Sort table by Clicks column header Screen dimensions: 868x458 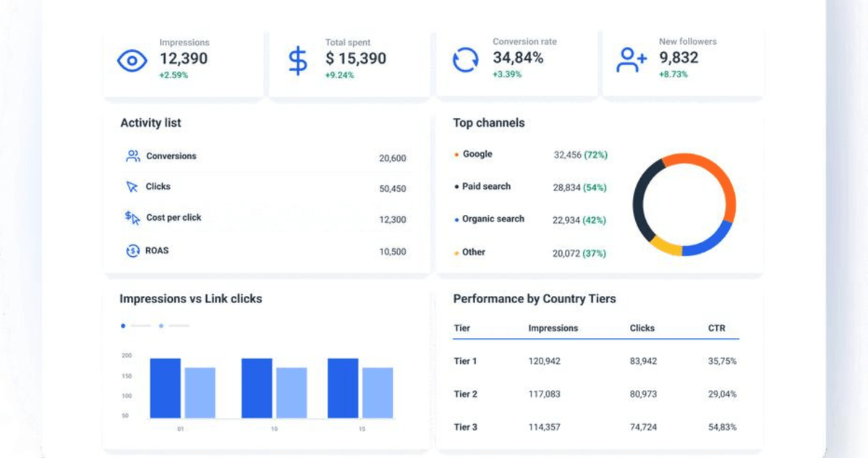tap(642, 328)
